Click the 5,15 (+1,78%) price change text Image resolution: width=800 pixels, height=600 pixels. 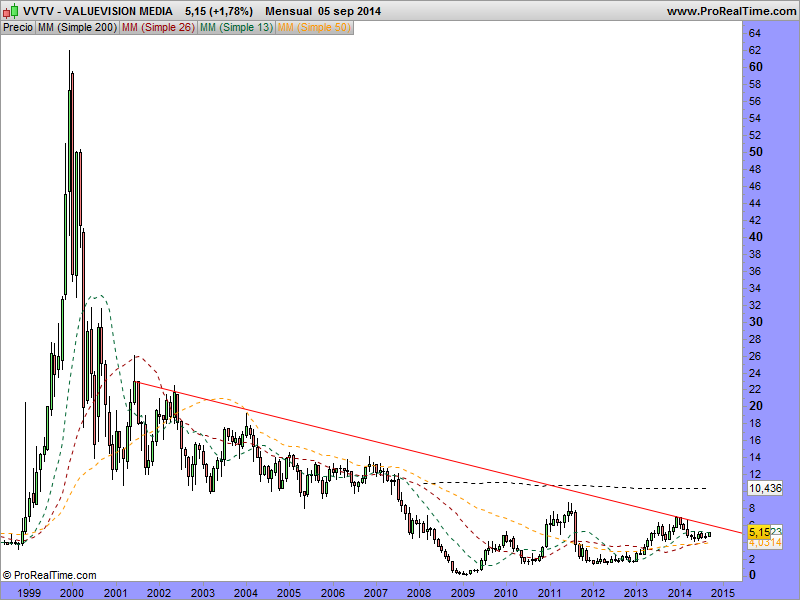coord(219,11)
